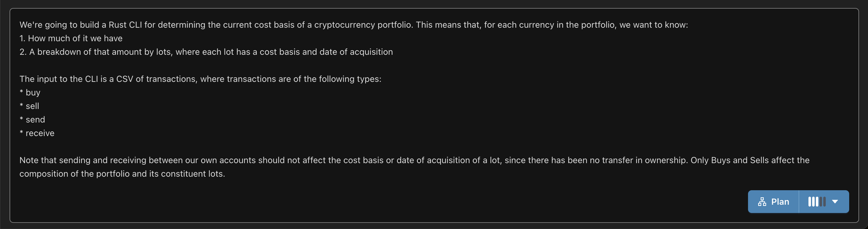The height and width of the screenshot is (229, 868).
Task: Place cursor on the '* receive' line
Action: tap(37, 133)
